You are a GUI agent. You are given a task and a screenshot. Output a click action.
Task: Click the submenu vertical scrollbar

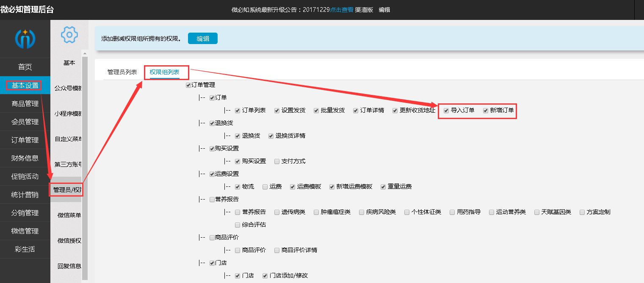pyautogui.click(x=85, y=165)
